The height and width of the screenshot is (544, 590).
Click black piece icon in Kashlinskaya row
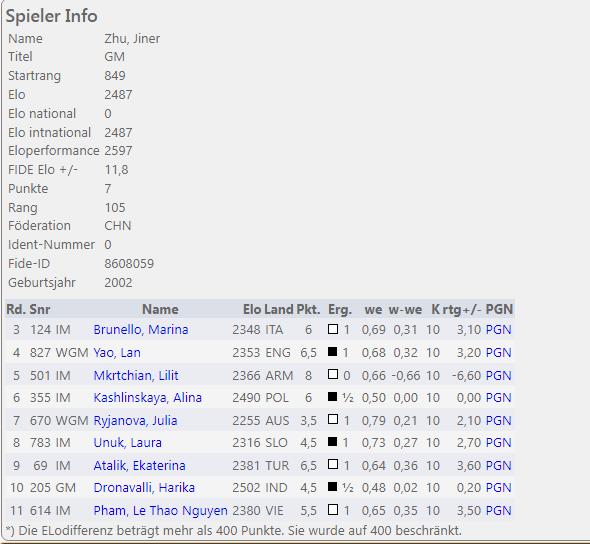(x=333, y=397)
